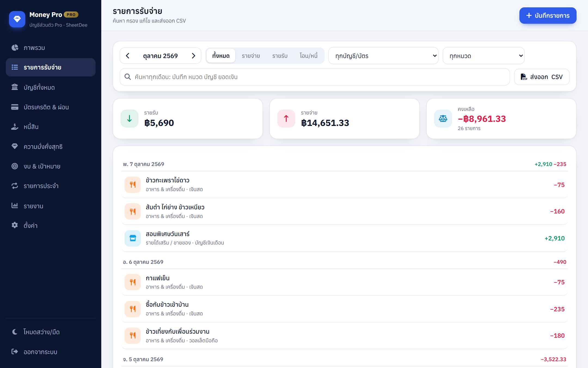The image size is (588, 368).
Task: Select the โอน/หนี้ tab
Action: pyautogui.click(x=308, y=56)
